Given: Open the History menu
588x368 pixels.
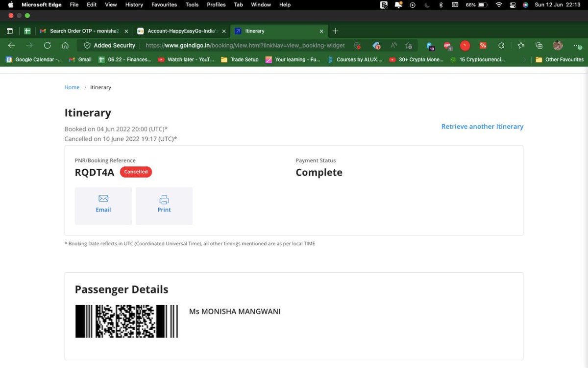Looking at the screenshot, I should (134, 5).
